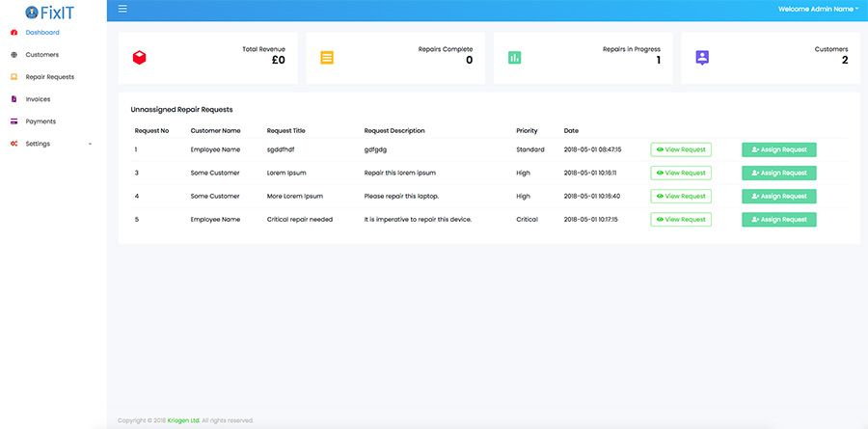Click the Customers globe icon
This screenshot has width=868, height=429.
coord(14,55)
